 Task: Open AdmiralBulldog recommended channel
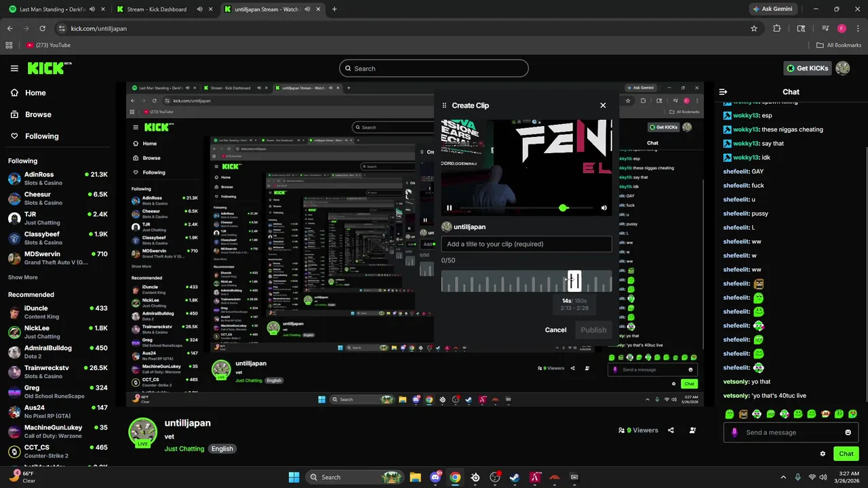[x=58, y=352]
